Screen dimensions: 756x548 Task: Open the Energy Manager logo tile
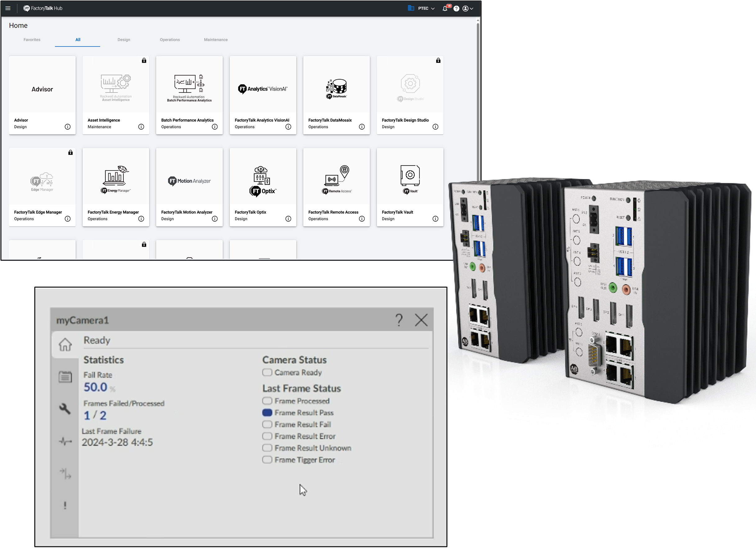click(116, 180)
